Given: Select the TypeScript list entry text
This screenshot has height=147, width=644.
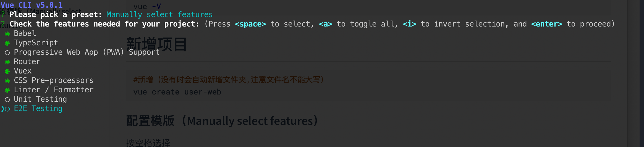Looking at the screenshot, I should 36,43.
